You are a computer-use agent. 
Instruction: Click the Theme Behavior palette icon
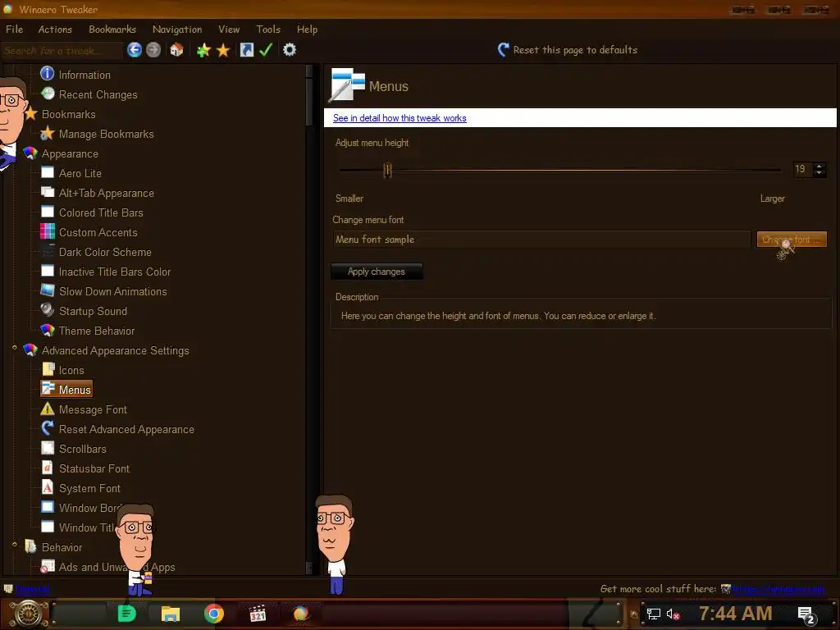48,330
